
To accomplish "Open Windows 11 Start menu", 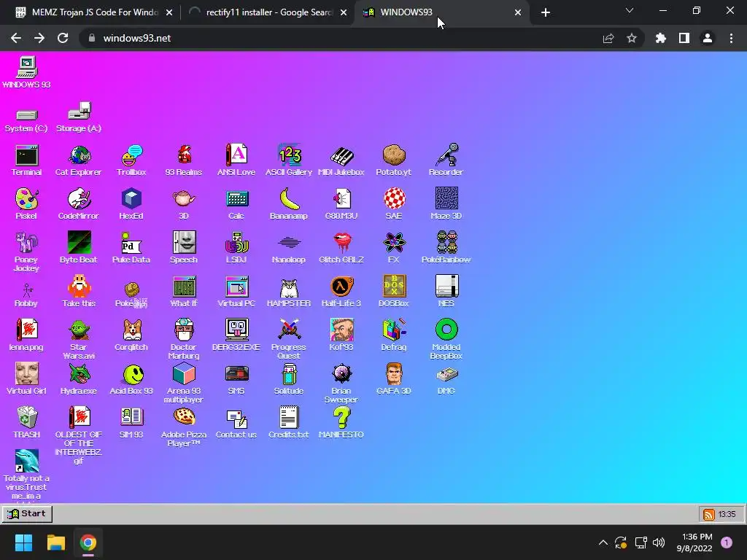I will (x=23, y=542).
